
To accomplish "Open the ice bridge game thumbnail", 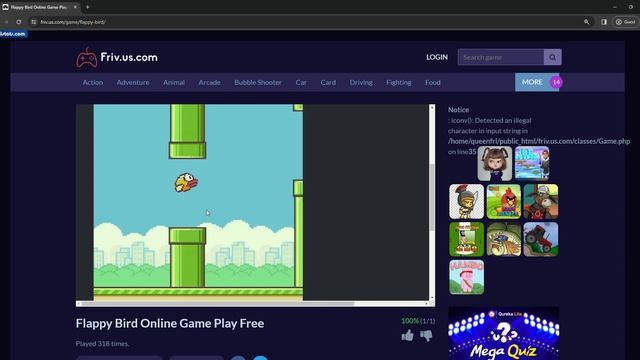I will [532, 164].
